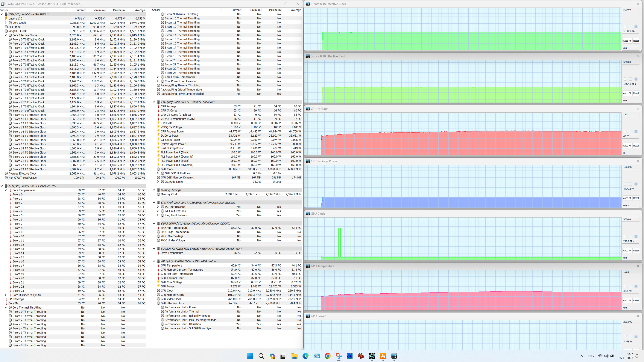The image size is (644, 362).
Task: Open Microsoft Edge from the taskbar
Action: [x=305, y=356]
